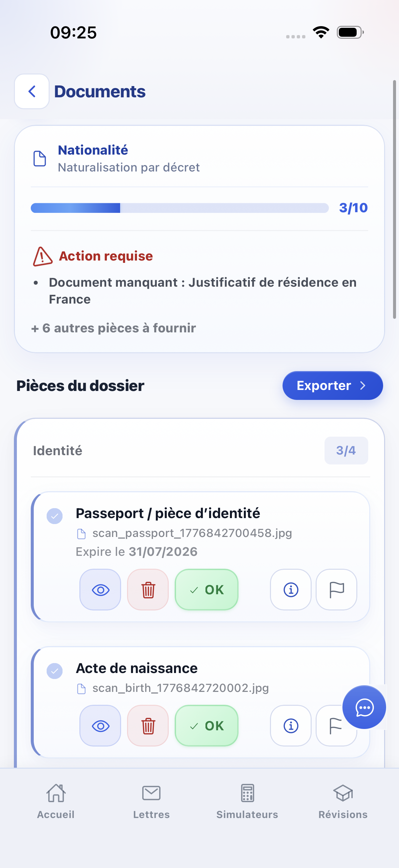399x868 pixels.
Task: Expand the Exporter options
Action: click(332, 385)
